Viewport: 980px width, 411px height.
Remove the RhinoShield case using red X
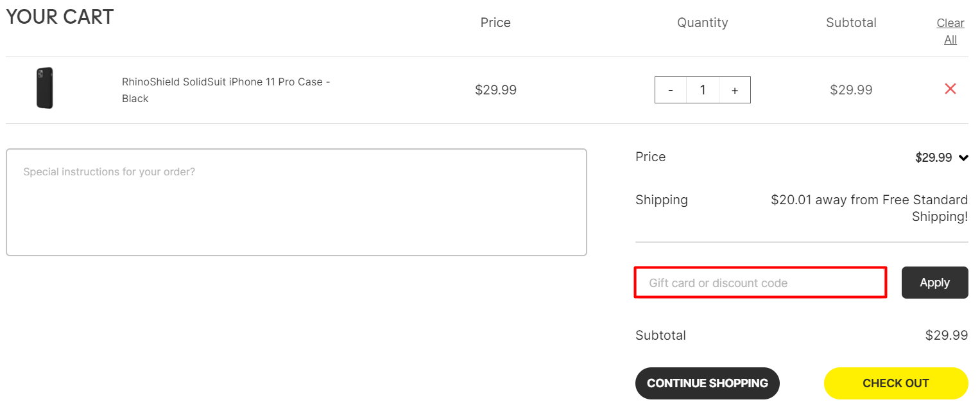coord(950,89)
